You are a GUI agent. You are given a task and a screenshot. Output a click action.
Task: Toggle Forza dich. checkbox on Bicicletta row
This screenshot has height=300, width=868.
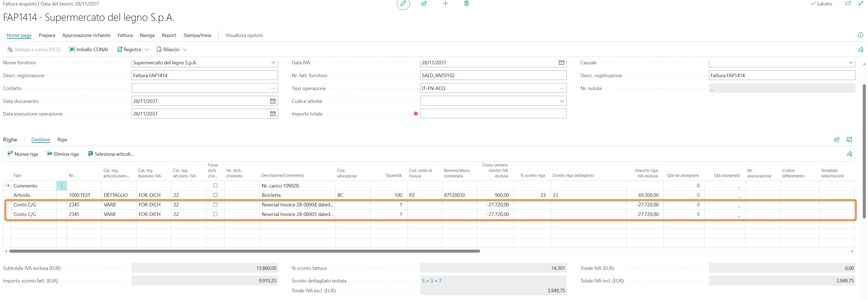coord(215,195)
